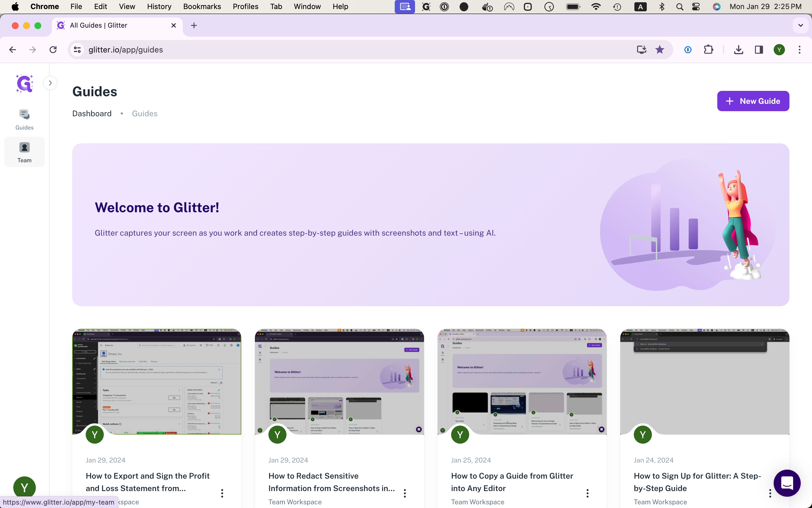Click title How to Sign Up for Glitter
This screenshot has height=508, width=812.
pyautogui.click(x=697, y=482)
